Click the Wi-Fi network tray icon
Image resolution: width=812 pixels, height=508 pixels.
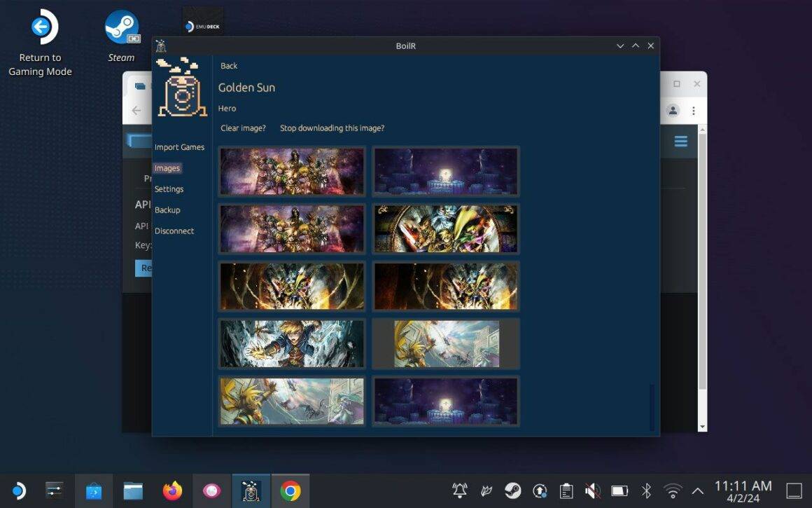coord(673,491)
